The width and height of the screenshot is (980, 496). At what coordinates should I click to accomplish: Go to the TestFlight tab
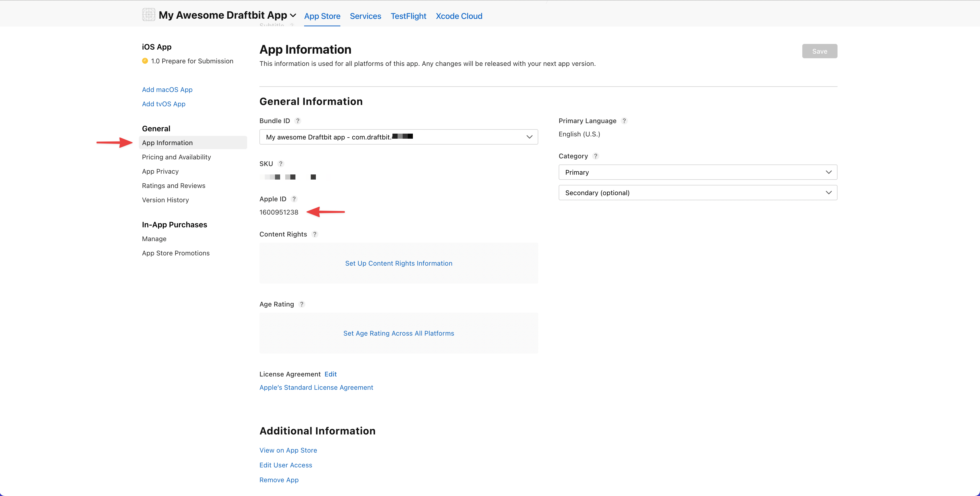(408, 16)
